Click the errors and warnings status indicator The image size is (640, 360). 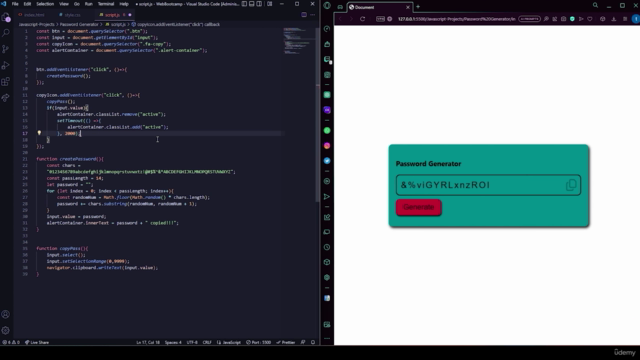[x=11, y=342]
